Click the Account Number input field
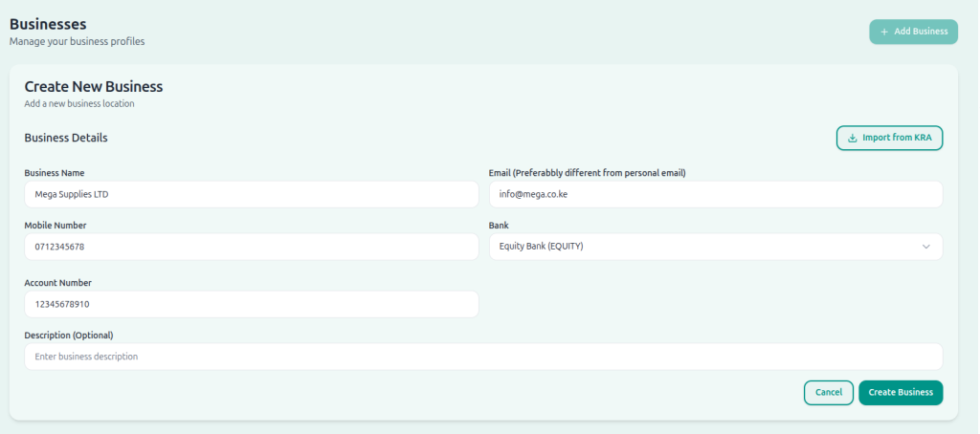This screenshot has width=980, height=434. coord(252,304)
